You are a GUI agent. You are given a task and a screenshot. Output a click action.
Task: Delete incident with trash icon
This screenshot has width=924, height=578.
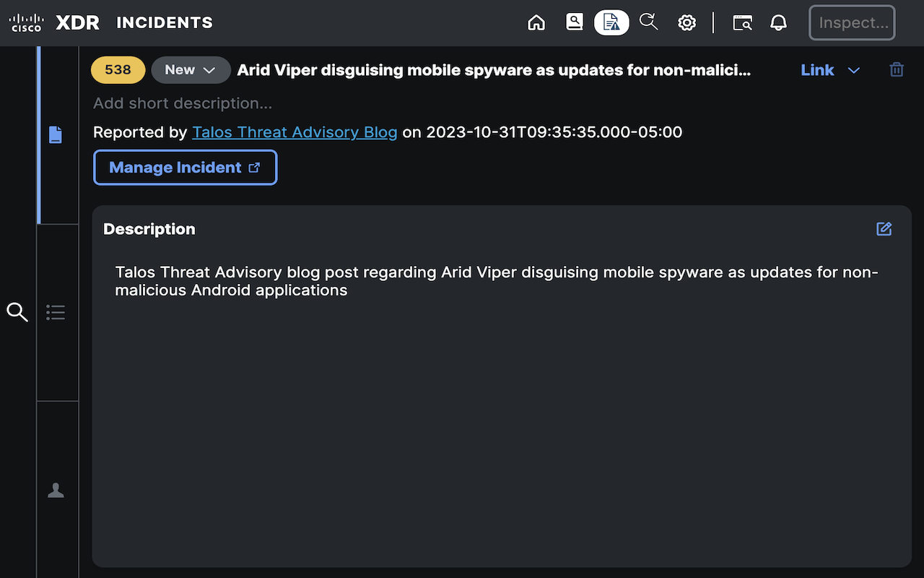897,70
